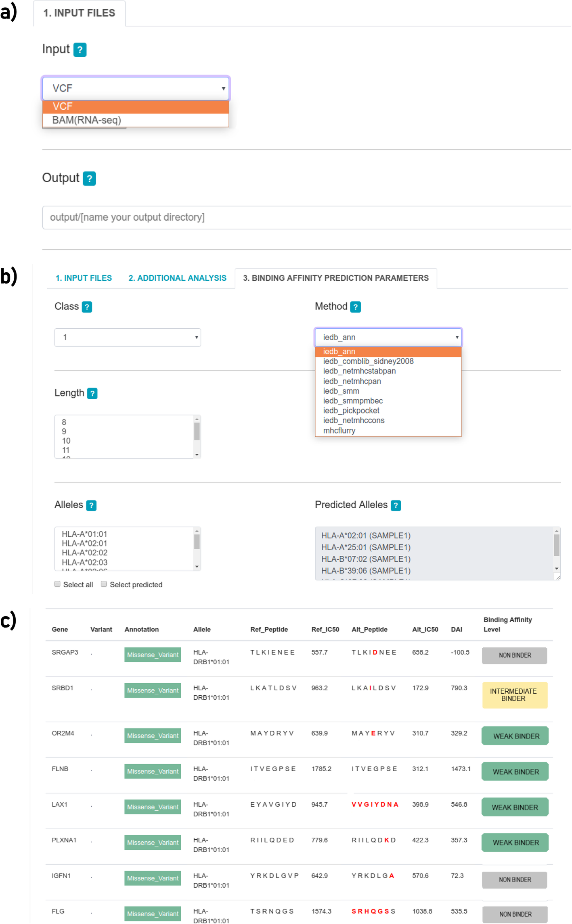Click the WEAK BINDER badge for PLXNA1
The height and width of the screenshot is (924, 572).
coord(515,843)
